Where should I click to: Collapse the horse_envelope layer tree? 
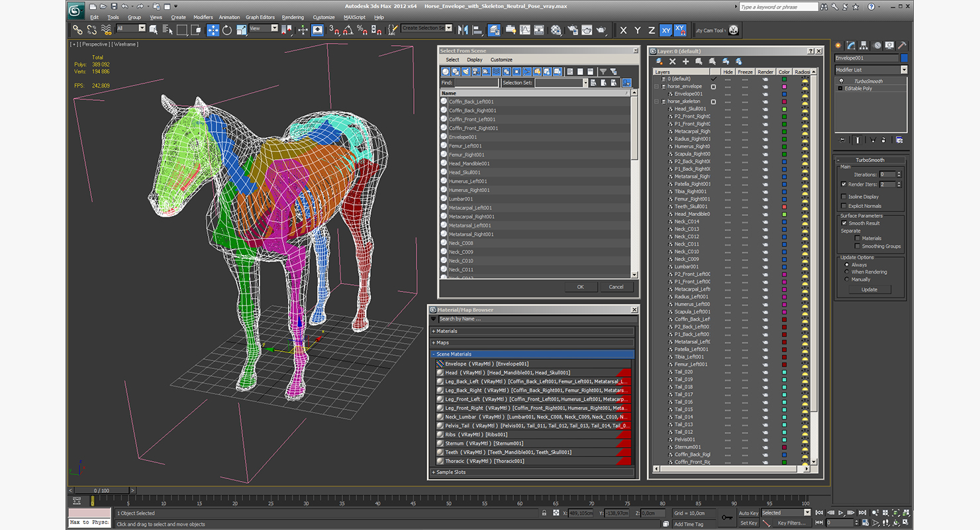pos(657,87)
